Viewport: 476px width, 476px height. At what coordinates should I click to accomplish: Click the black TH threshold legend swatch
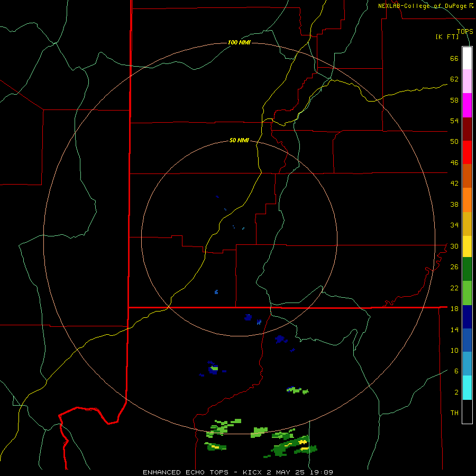(467, 411)
